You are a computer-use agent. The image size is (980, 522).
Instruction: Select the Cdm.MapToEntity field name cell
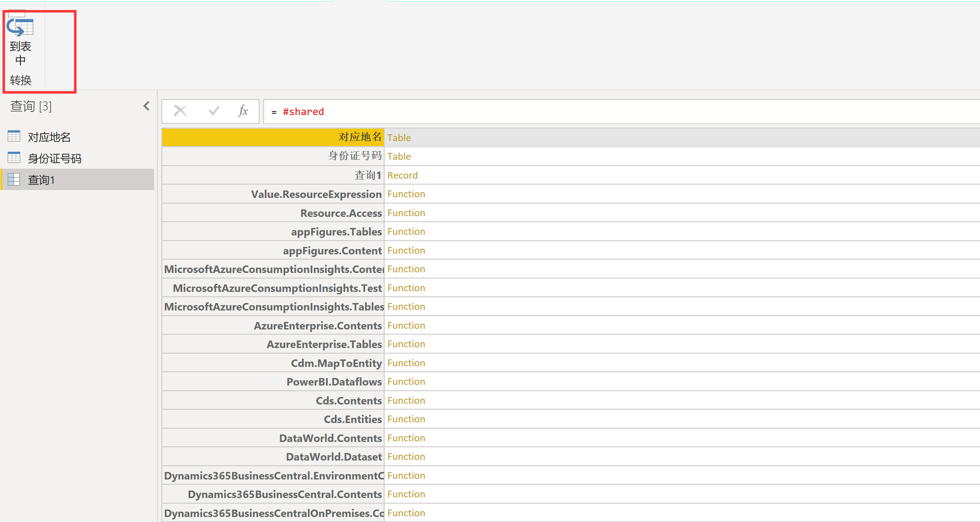click(273, 363)
